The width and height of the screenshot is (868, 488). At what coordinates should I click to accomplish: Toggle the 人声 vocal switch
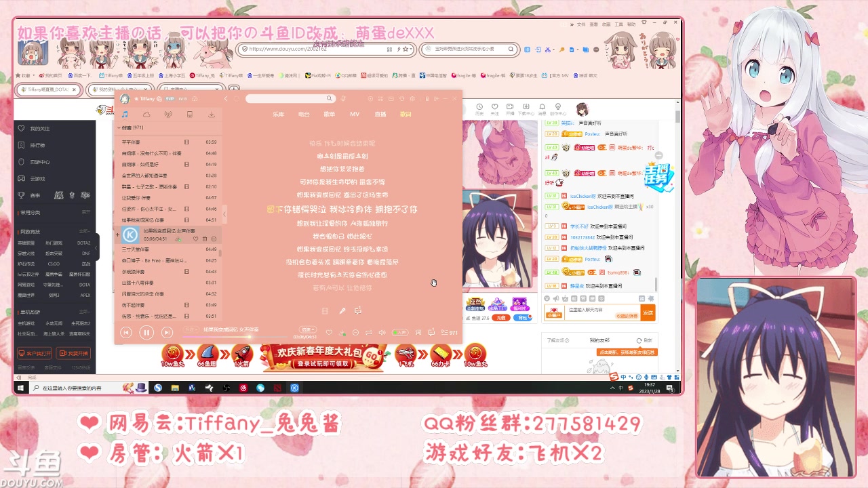click(x=400, y=333)
